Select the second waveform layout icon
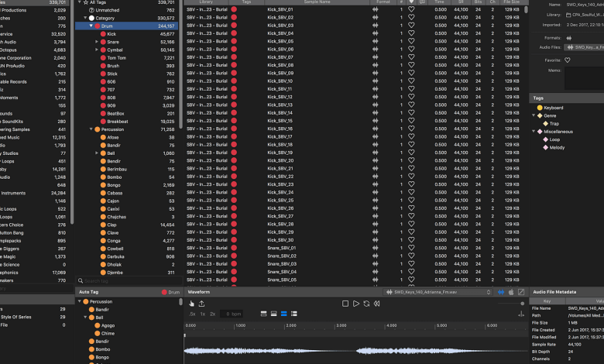 tap(273, 314)
